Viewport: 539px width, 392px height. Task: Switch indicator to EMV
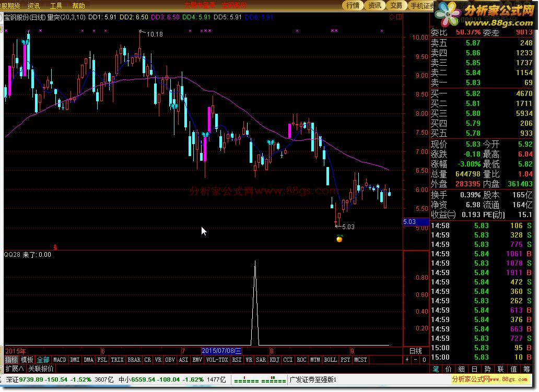point(197,360)
